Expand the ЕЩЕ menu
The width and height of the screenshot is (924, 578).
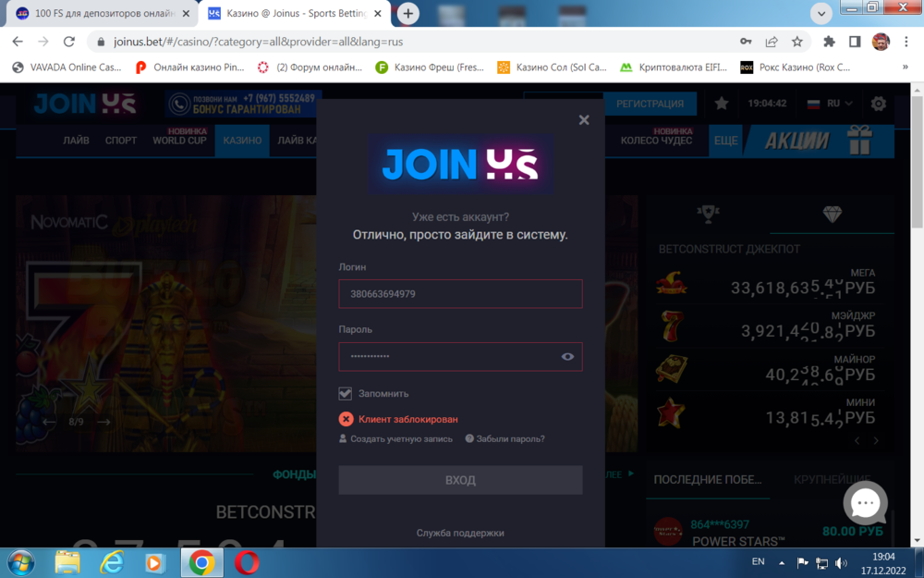click(x=726, y=141)
